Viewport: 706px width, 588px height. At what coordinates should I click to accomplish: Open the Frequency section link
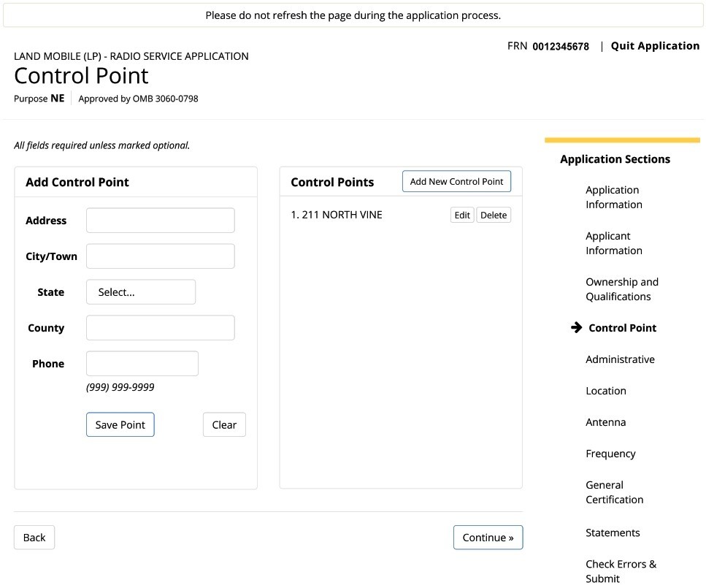[x=610, y=454]
